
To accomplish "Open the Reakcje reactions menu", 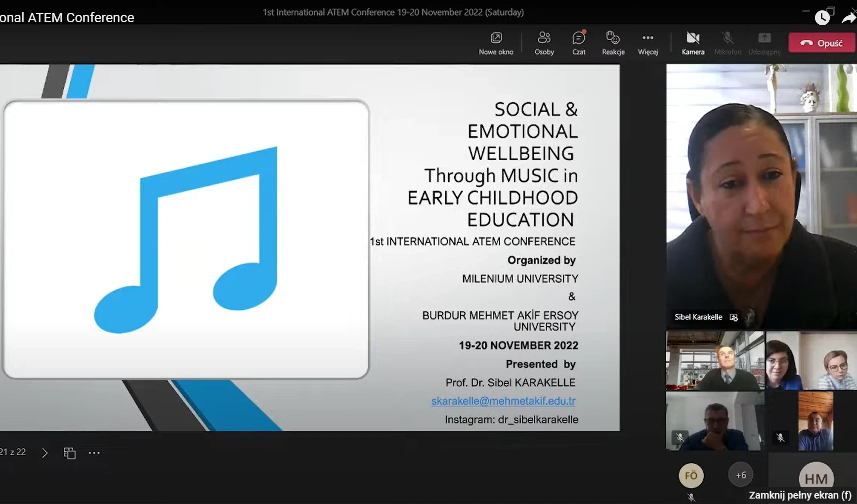I will click(x=613, y=43).
